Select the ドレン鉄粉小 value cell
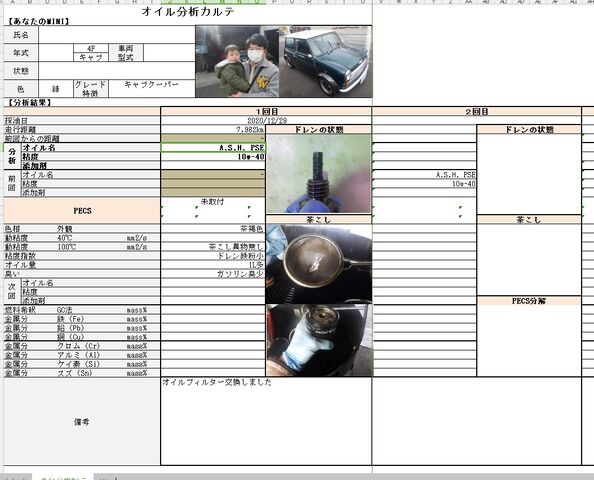 click(213, 255)
